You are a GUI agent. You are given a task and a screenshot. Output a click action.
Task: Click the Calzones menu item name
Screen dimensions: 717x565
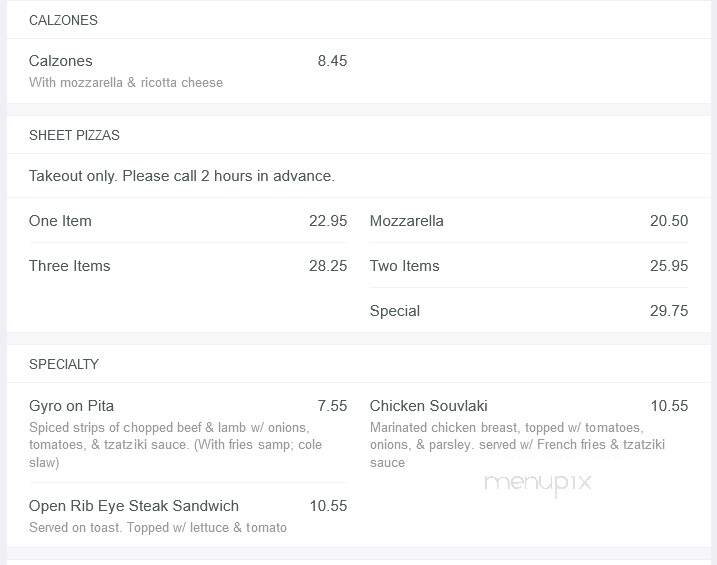click(61, 61)
